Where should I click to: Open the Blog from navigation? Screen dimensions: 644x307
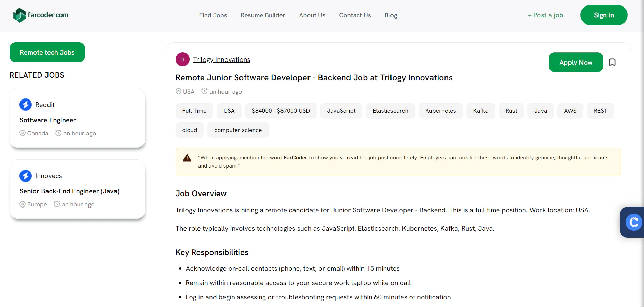(x=391, y=15)
